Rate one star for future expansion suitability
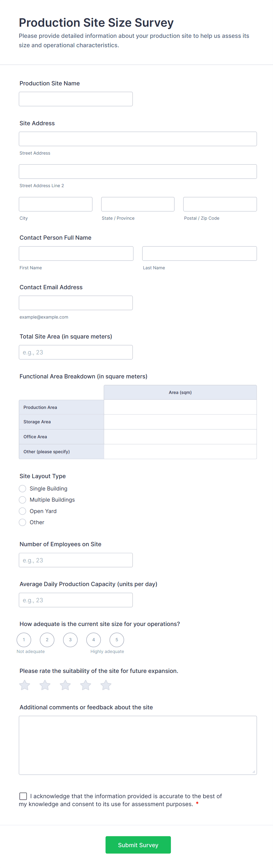Viewport: 273px width, 868px height. tap(24, 685)
